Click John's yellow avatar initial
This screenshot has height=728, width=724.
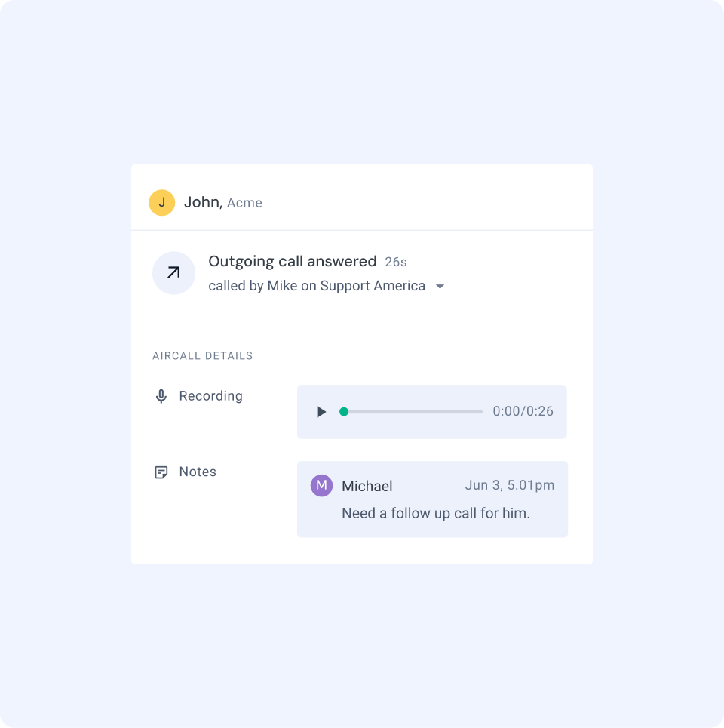click(161, 202)
